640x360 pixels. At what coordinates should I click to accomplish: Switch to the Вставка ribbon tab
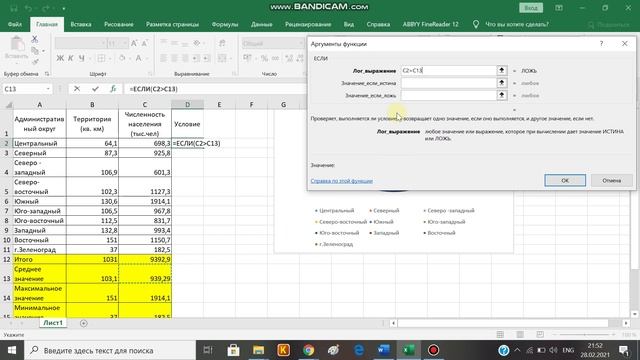tap(81, 24)
